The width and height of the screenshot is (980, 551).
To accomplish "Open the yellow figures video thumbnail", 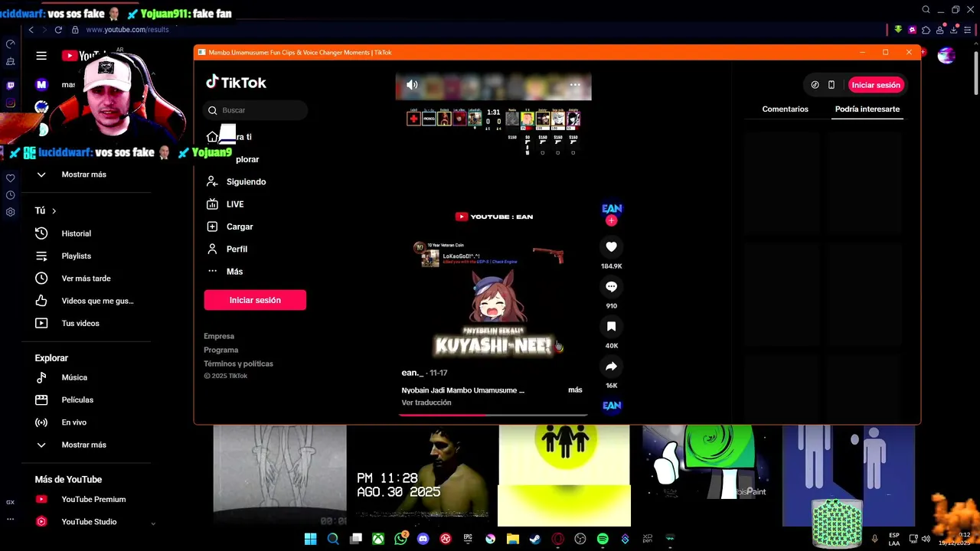I will (x=564, y=476).
